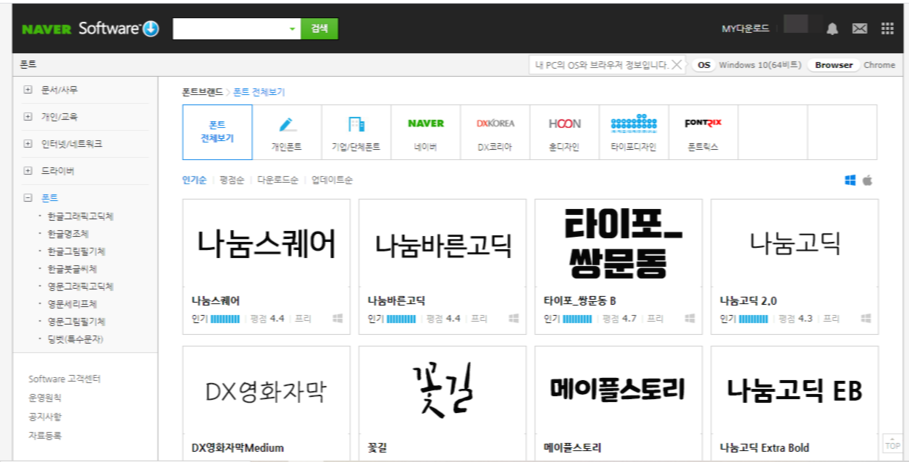The image size is (909, 462).
Task: Expand the 드라이버 category
Action: coord(27,170)
